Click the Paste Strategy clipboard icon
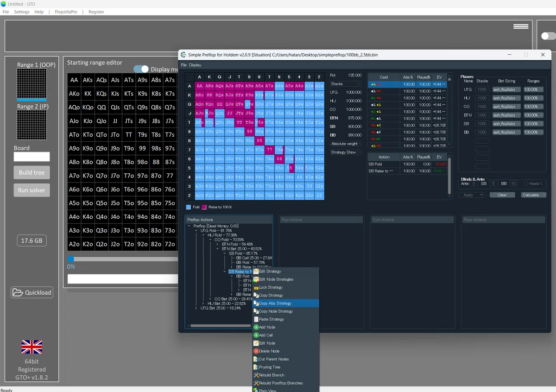Viewport: 556px width, 392px height. coord(256,319)
